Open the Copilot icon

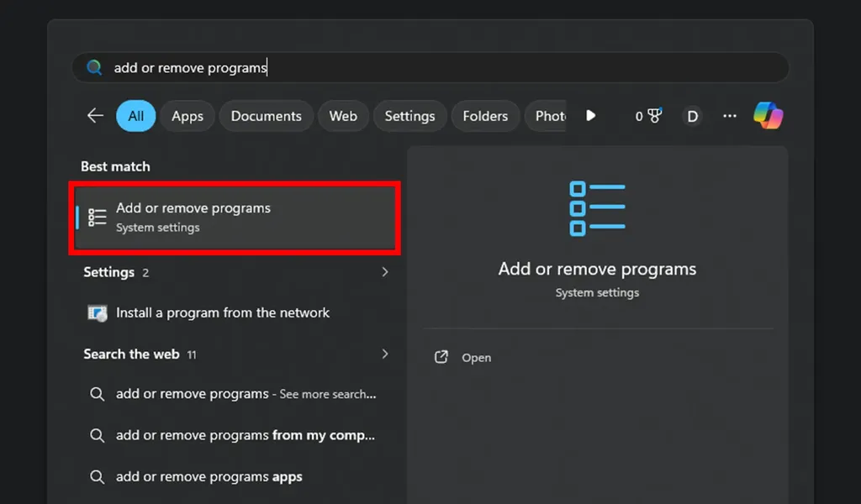tap(768, 116)
